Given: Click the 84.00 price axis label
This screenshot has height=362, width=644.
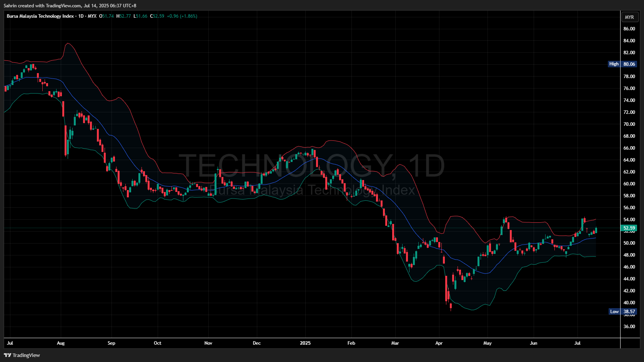Looking at the screenshot, I should pyautogui.click(x=629, y=41).
